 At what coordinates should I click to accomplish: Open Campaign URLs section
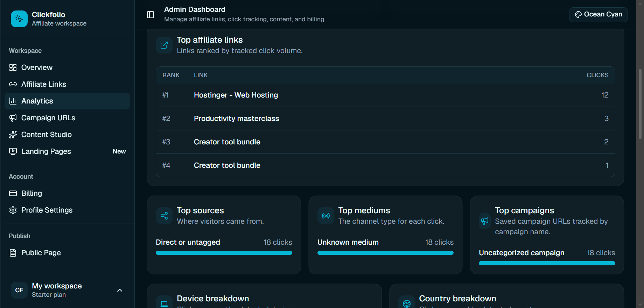point(67,118)
